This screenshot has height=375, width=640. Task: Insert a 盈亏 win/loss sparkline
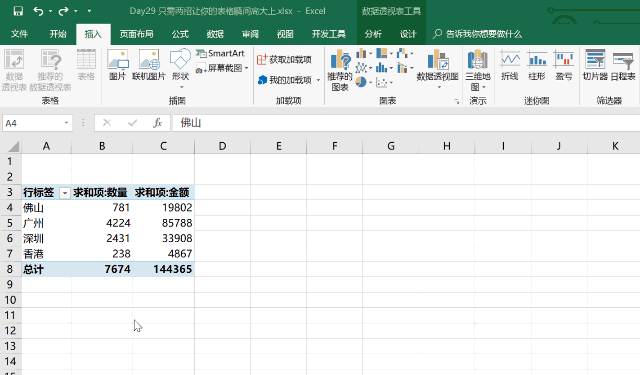tap(564, 64)
